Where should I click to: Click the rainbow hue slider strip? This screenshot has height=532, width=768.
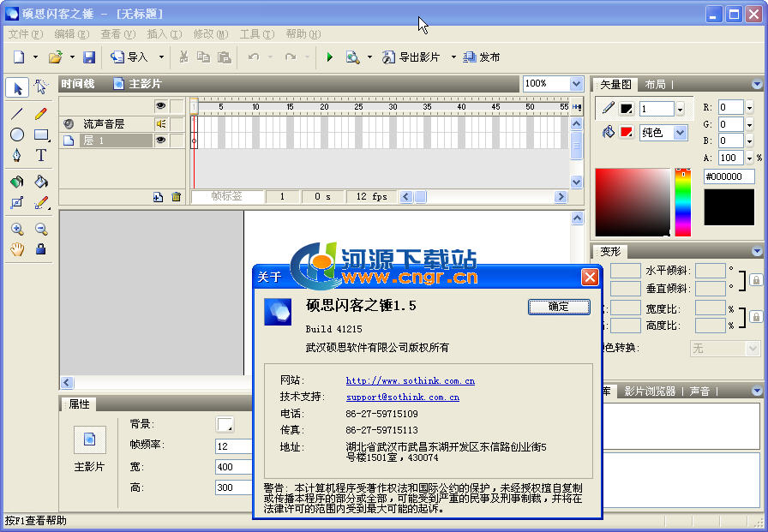682,202
